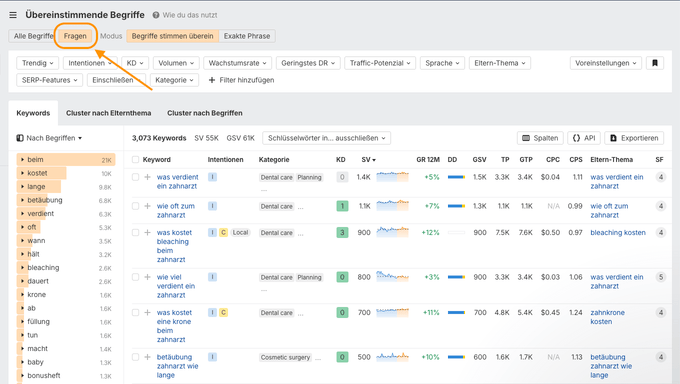Check the 'wie oft zum zahnarzt' row

click(x=135, y=206)
